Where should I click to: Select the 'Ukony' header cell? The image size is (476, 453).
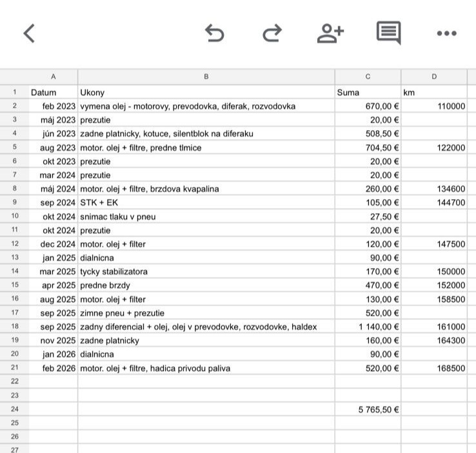click(x=206, y=92)
